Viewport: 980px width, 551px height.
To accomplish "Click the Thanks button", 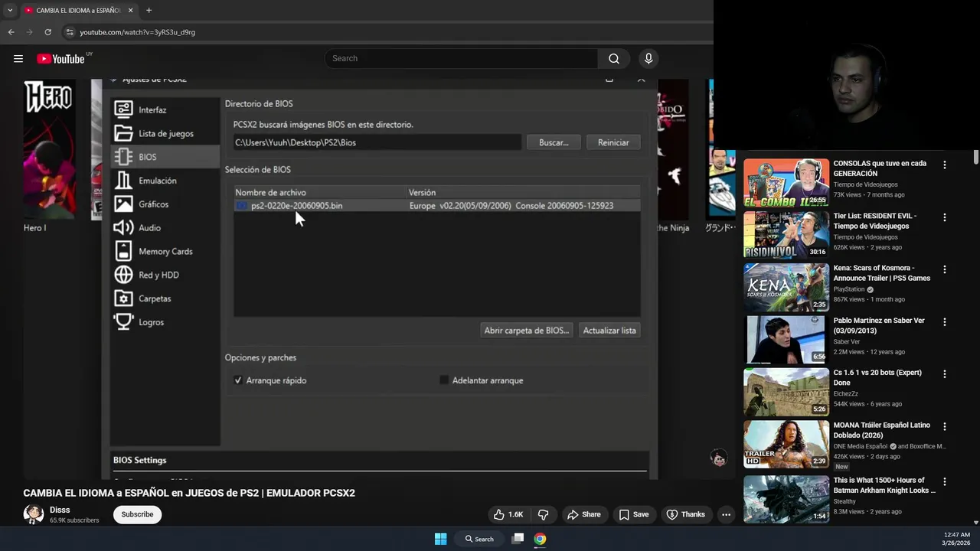I will pos(685,514).
